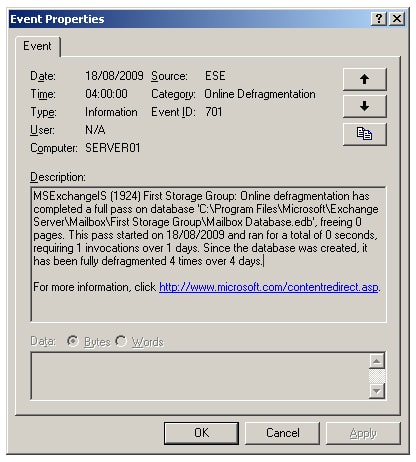Select the Words radio button
The height and width of the screenshot is (462, 416).
click(121, 341)
